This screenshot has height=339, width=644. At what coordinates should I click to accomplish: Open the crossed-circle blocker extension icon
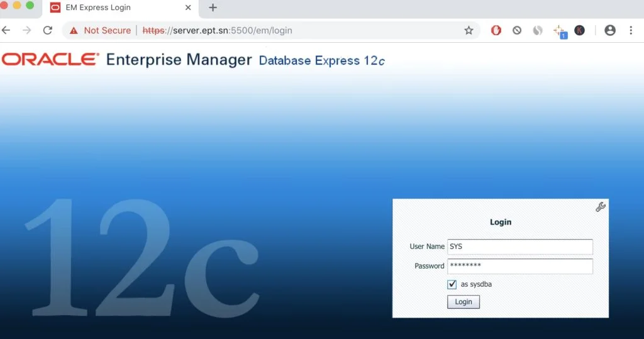click(517, 30)
